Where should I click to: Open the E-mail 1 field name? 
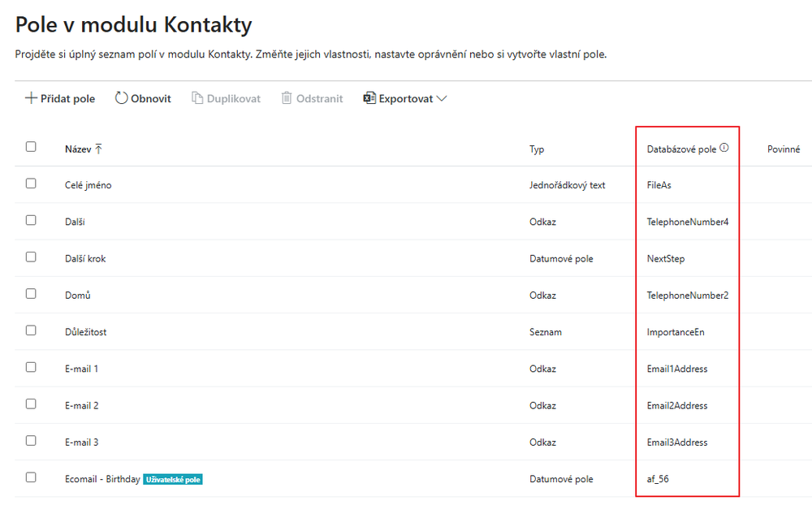(x=81, y=369)
